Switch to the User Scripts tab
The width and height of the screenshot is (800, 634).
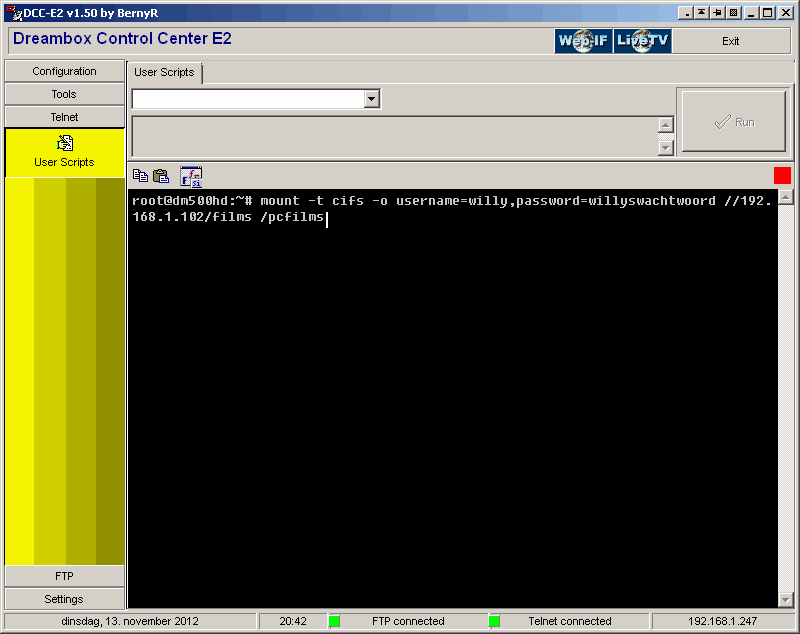[164, 72]
